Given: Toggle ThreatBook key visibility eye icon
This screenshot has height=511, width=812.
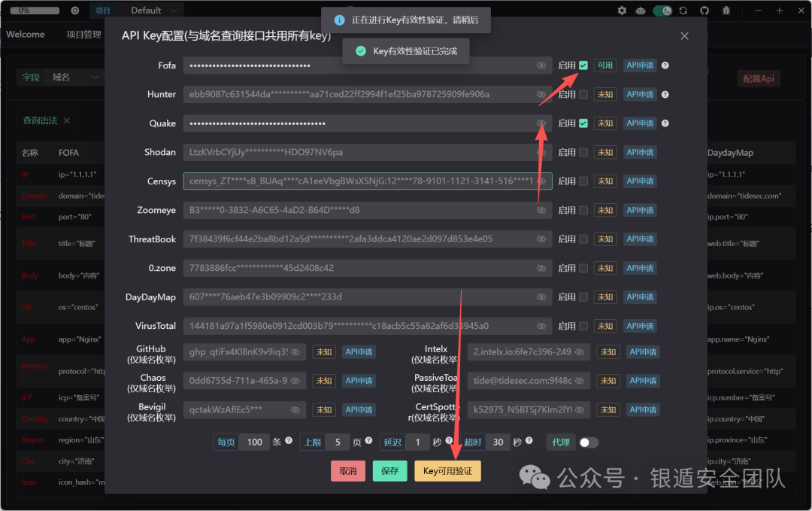Looking at the screenshot, I should pos(541,239).
